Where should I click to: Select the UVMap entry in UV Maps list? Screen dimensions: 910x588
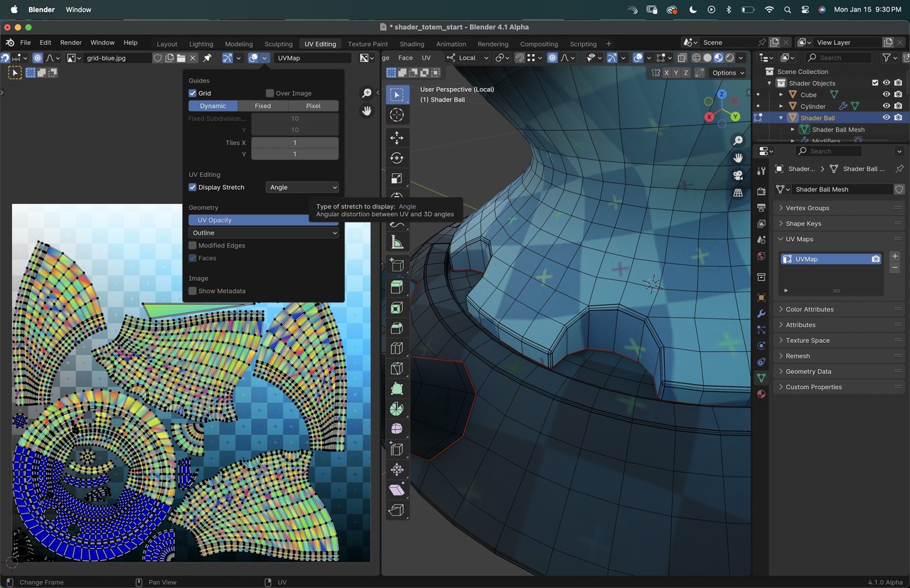pos(831,259)
